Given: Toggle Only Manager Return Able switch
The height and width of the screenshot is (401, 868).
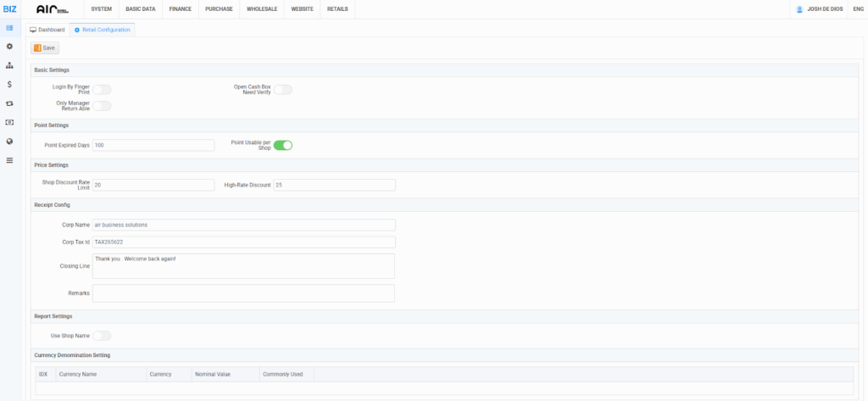Looking at the screenshot, I should point(102,106).
